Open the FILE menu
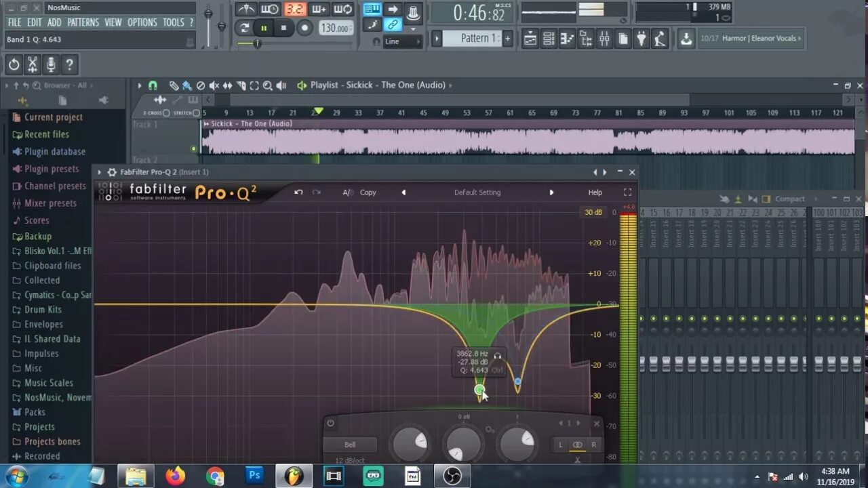 [x=14, y=22]
